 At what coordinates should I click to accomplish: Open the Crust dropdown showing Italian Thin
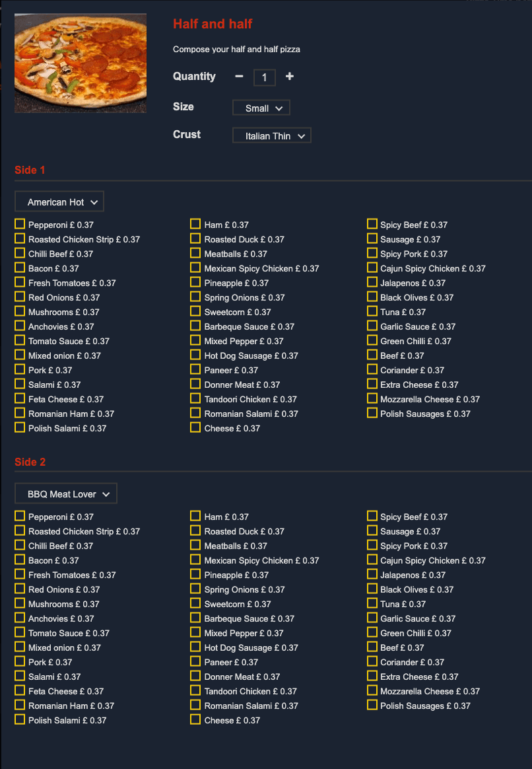point(272,136)
